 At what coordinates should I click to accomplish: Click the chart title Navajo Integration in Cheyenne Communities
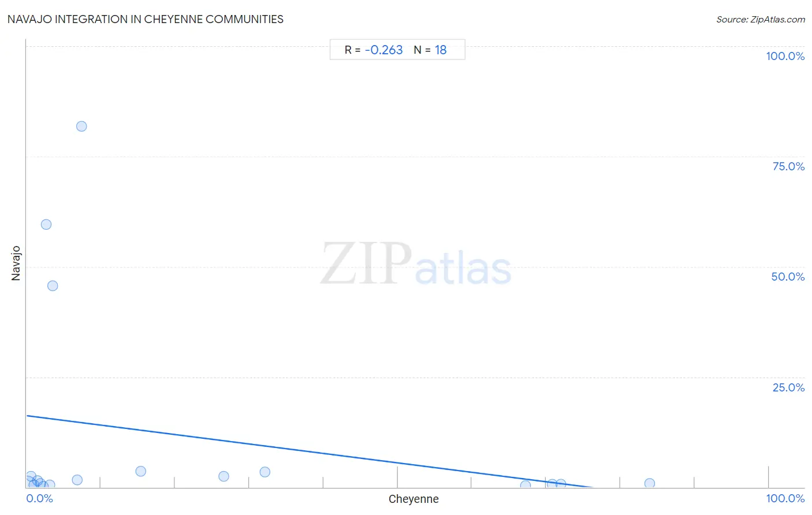click(146, 19)
